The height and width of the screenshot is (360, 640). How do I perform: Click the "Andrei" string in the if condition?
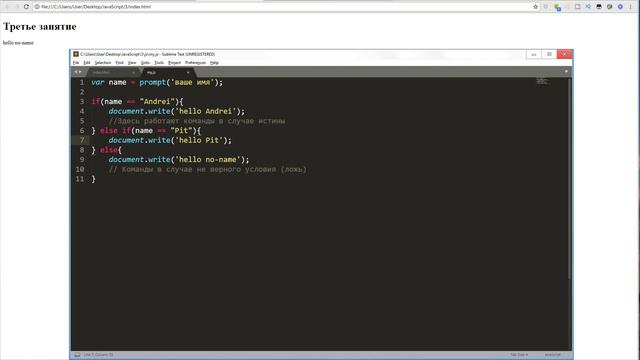coord(157,102)
